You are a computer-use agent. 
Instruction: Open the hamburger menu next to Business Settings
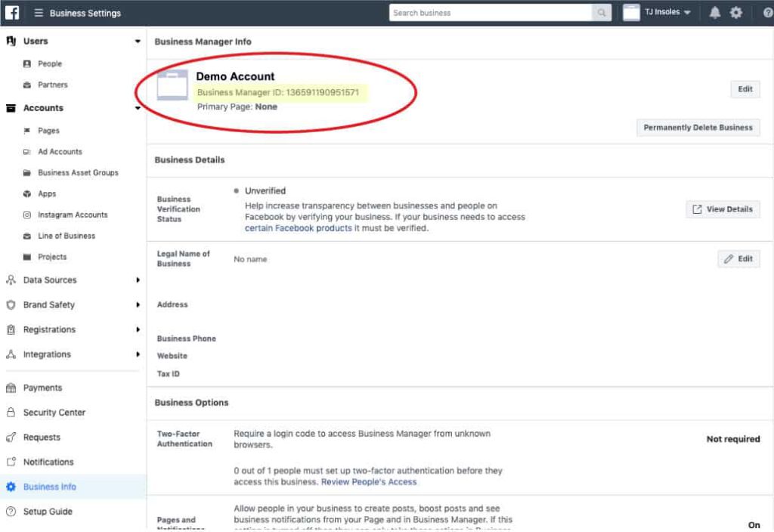click(39, 13)
